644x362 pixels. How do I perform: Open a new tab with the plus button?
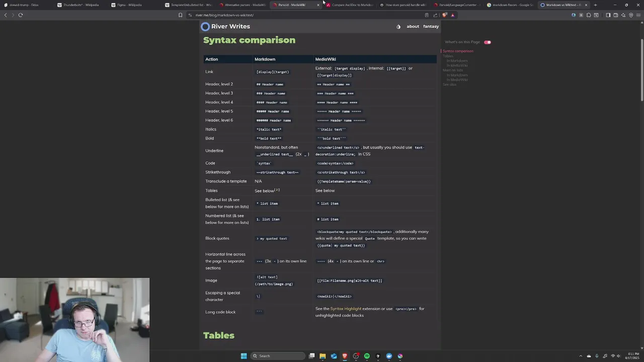pyautogui.click(x=595, y=5)
